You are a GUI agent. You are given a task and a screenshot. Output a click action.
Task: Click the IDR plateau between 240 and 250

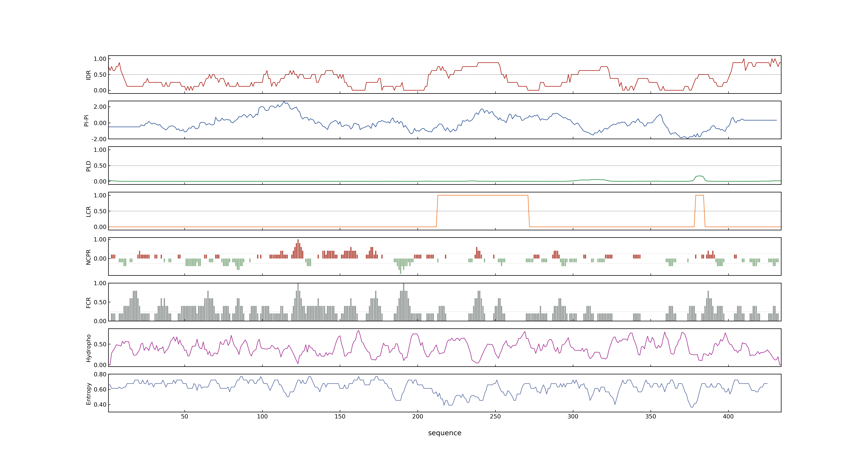click(x=488, y=63)
